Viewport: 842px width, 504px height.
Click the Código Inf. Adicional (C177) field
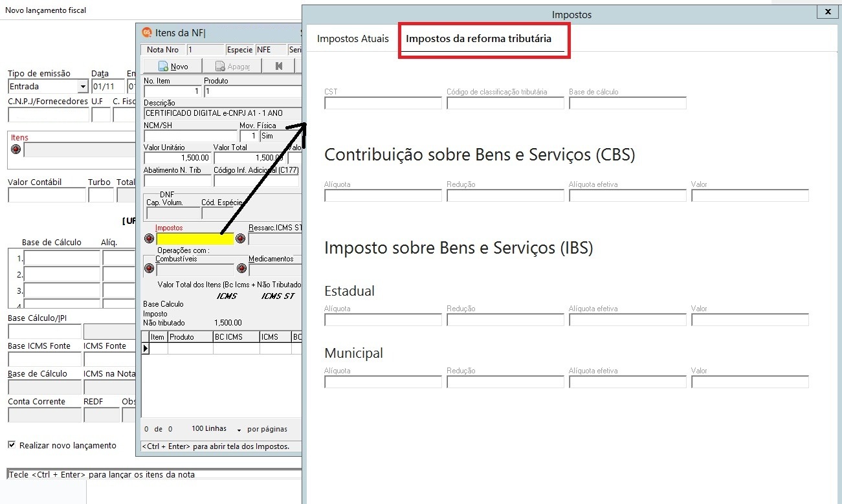258,181
